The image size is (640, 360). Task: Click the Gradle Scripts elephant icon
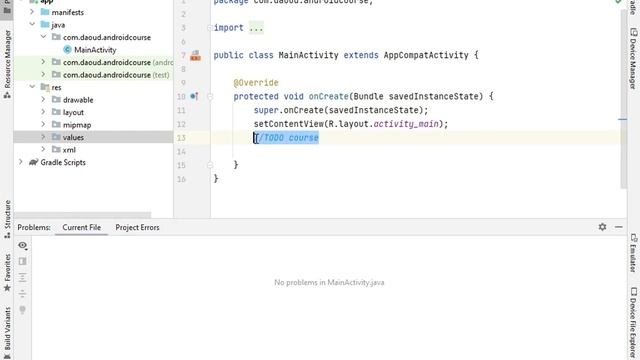(x=33, y=162)
